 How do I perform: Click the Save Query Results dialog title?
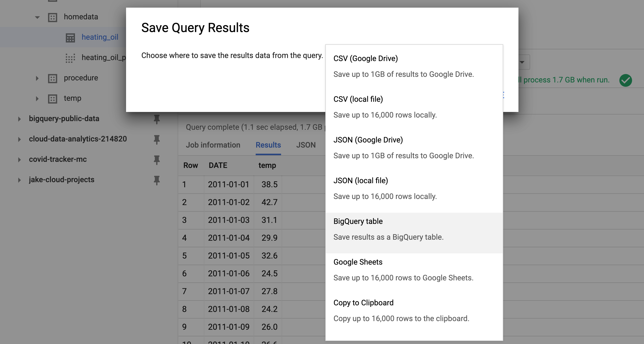(x=195, y=28)
